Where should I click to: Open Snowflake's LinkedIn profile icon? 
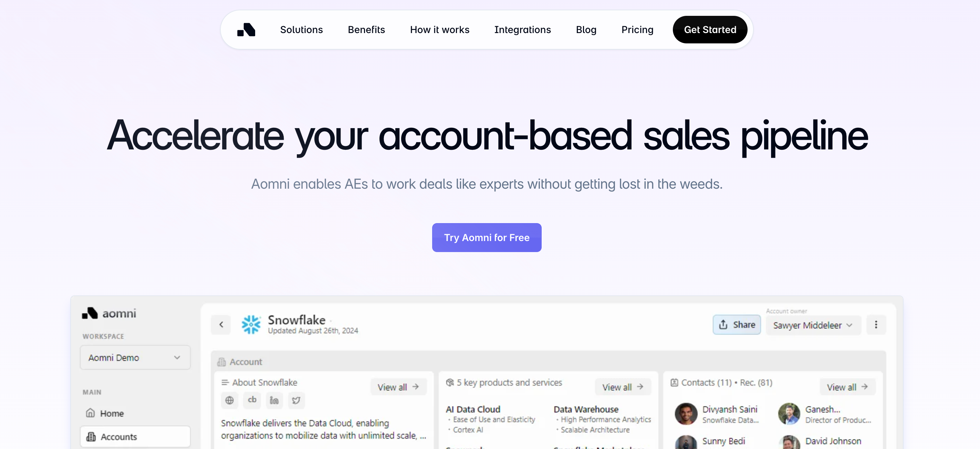coord(274,400)
